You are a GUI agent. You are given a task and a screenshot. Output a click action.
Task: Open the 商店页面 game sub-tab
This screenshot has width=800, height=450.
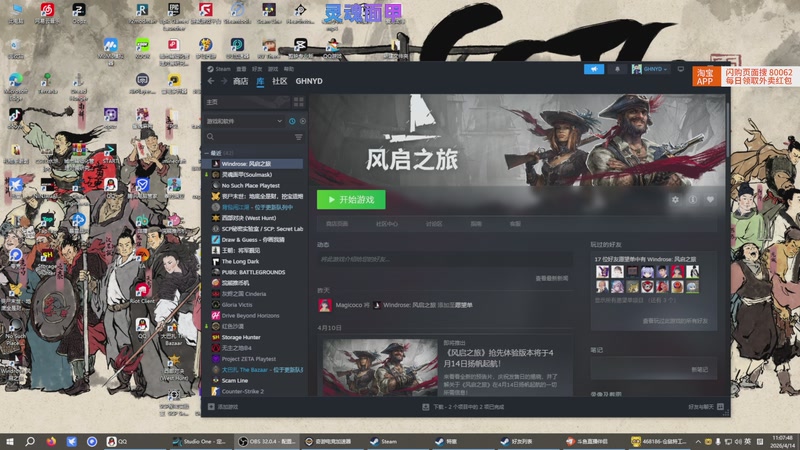pos(337,223)
